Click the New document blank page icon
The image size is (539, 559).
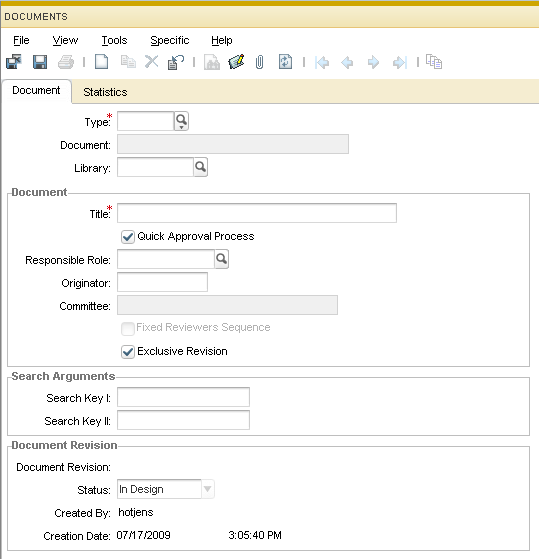[x=102, y=62]
